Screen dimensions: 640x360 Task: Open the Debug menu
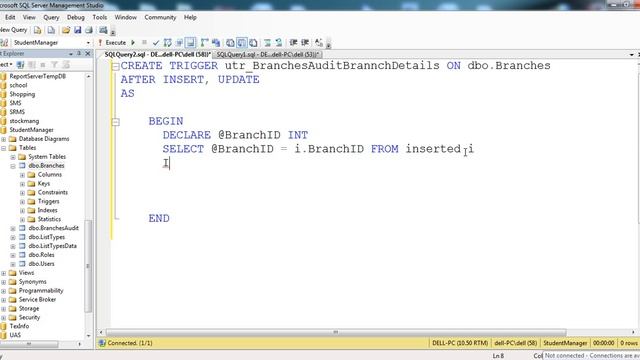[76, 17]
